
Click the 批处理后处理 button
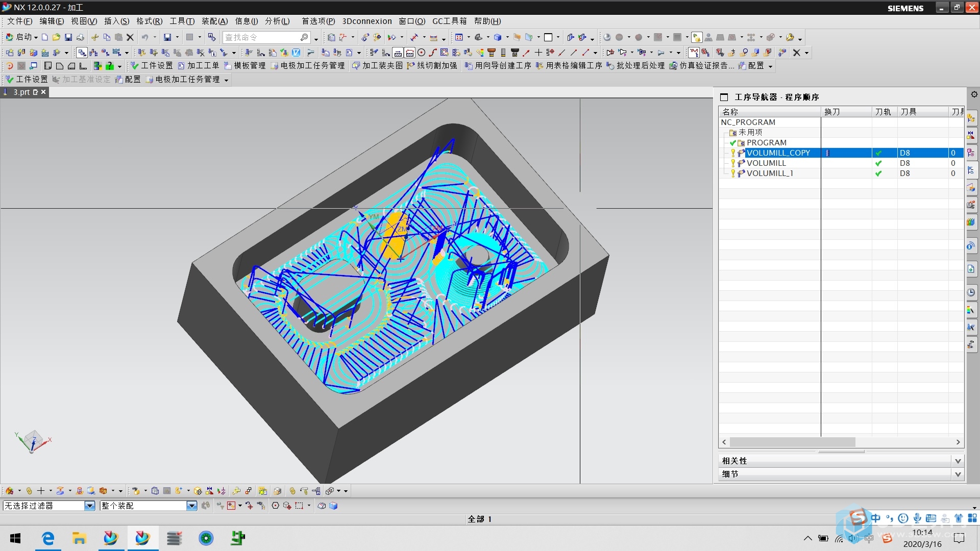click(x=635, y=66)
